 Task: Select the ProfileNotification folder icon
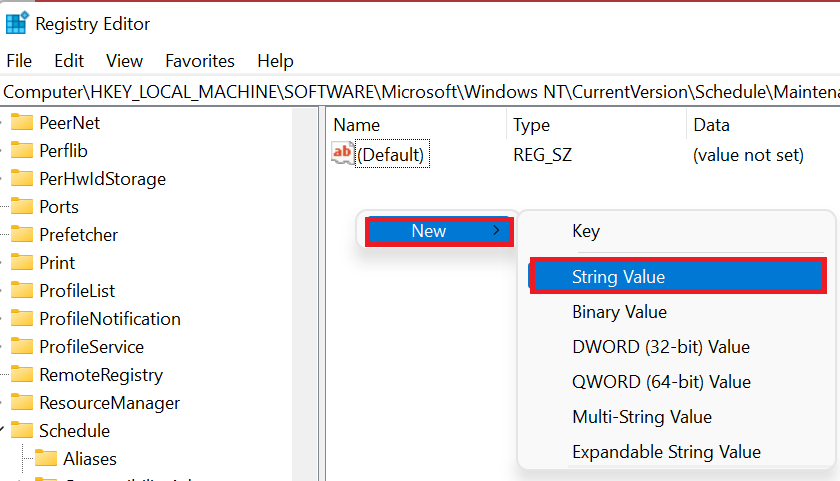(22, 318)
